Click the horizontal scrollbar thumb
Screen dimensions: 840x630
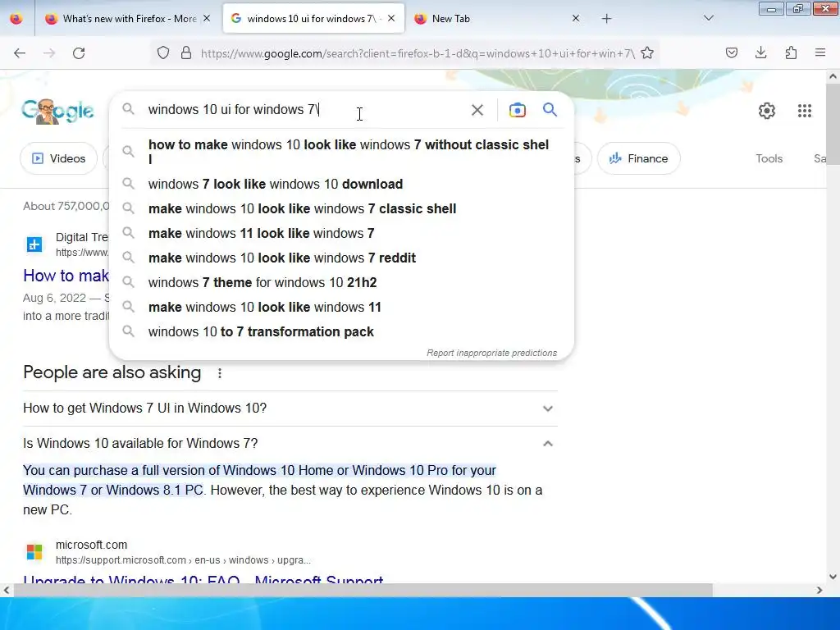[363, 590]
